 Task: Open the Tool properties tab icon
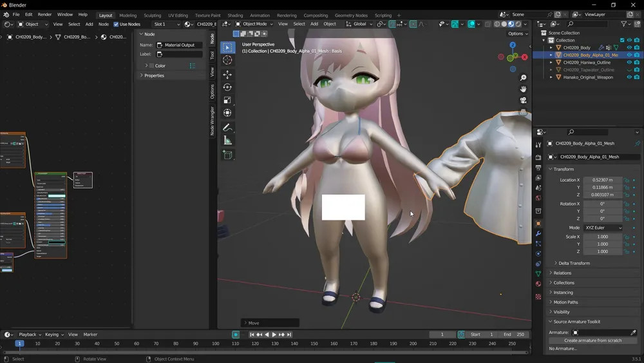[538, 144]
